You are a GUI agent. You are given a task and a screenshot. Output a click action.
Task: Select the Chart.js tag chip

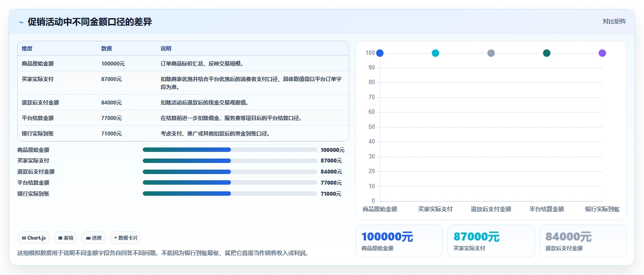tap(34, 238)
